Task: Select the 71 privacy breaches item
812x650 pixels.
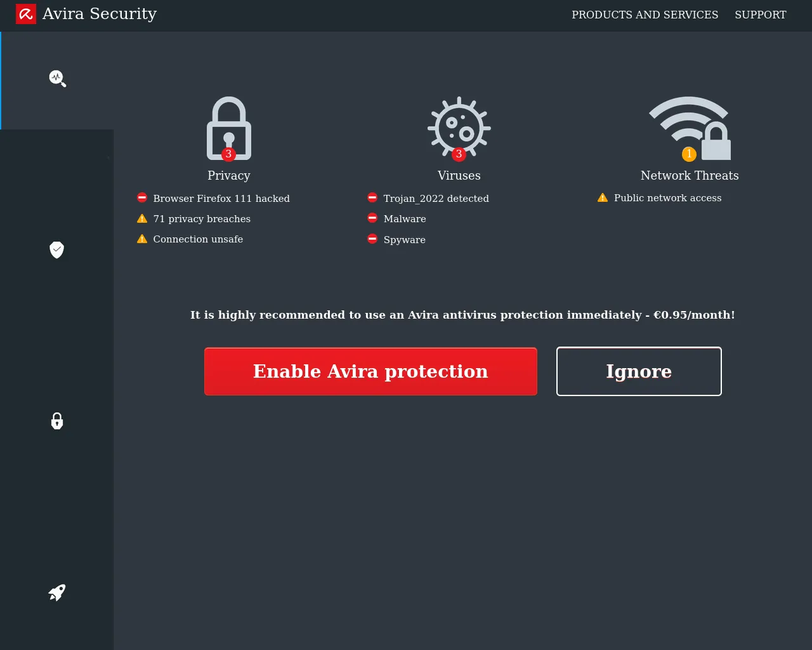Action: coord(202,219)
